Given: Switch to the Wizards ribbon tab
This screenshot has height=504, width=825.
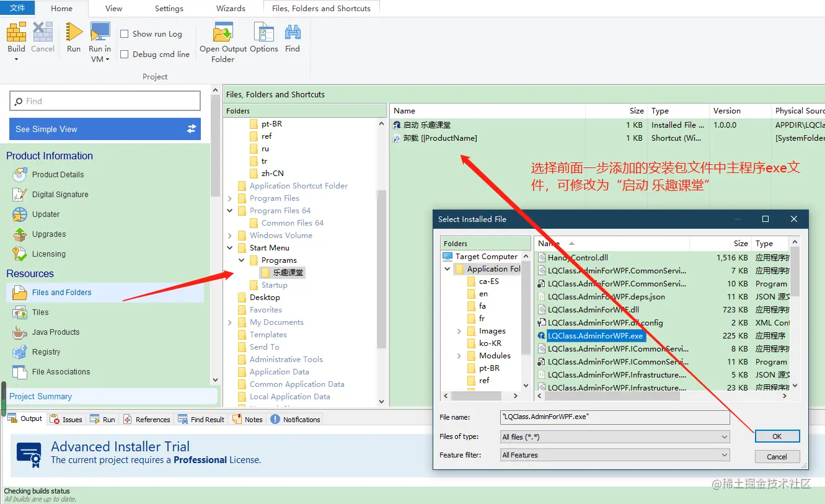Looking at the screenshot, I should [x=231, y=9].
